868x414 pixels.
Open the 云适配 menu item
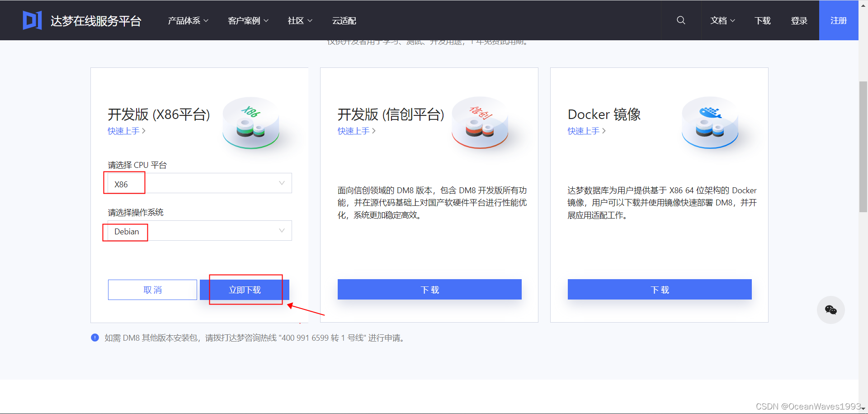[x=344, y=20]
